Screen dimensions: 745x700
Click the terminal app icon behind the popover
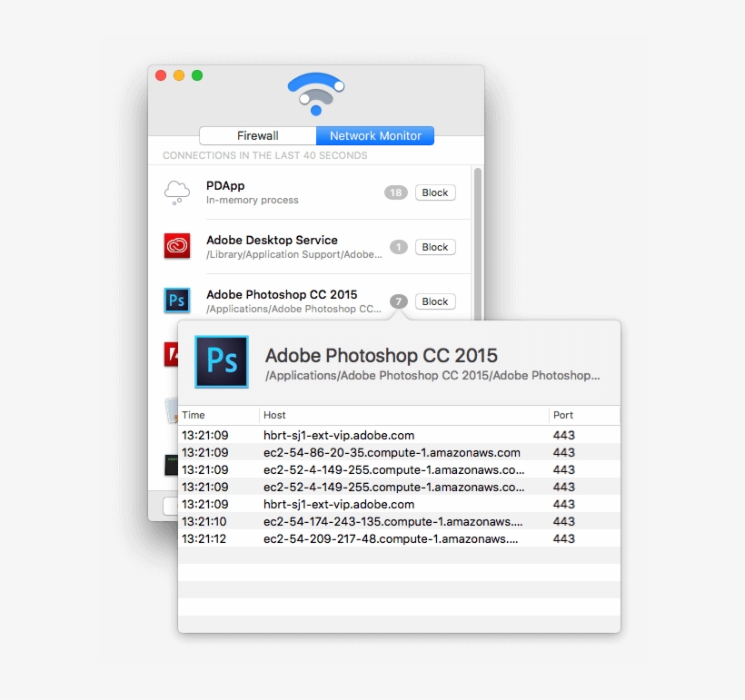coord(173,465)
